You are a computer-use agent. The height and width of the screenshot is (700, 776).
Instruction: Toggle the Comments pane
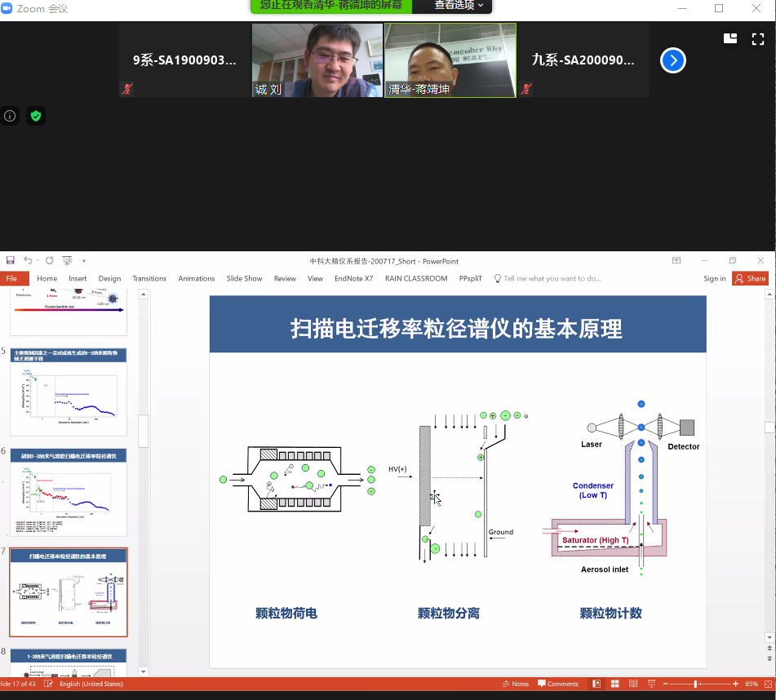pyautogui.click(x=557, y=684)
